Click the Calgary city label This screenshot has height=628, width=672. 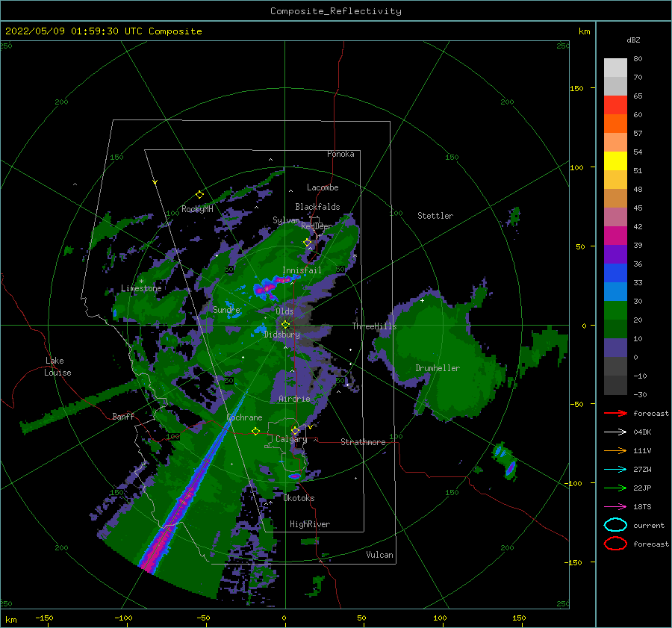coord(291,439)
